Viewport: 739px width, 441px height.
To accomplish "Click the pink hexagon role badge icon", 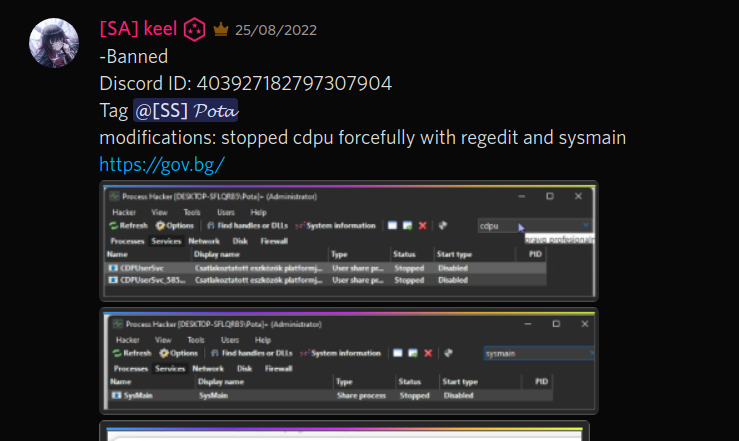I will point(194,30).
